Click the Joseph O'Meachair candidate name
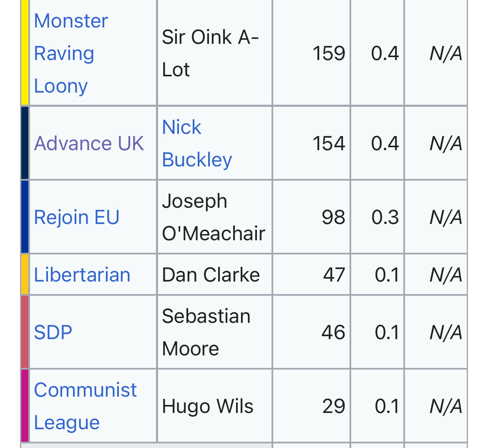 [x=213, y=217]
